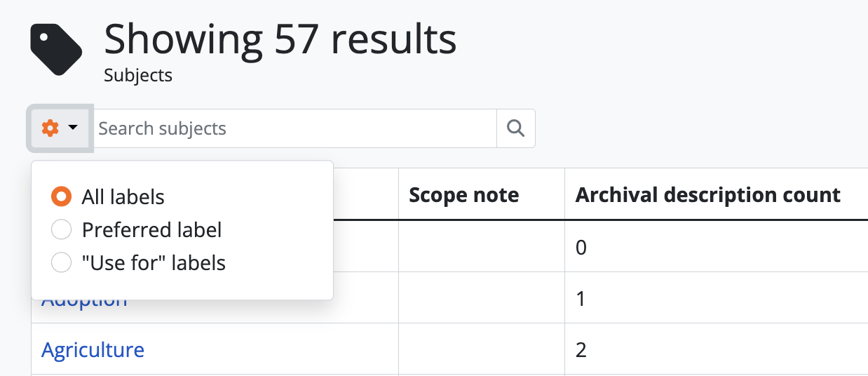Click the empty scope note cell in first row
Viewport: 868px width, 376px height.
481,247
